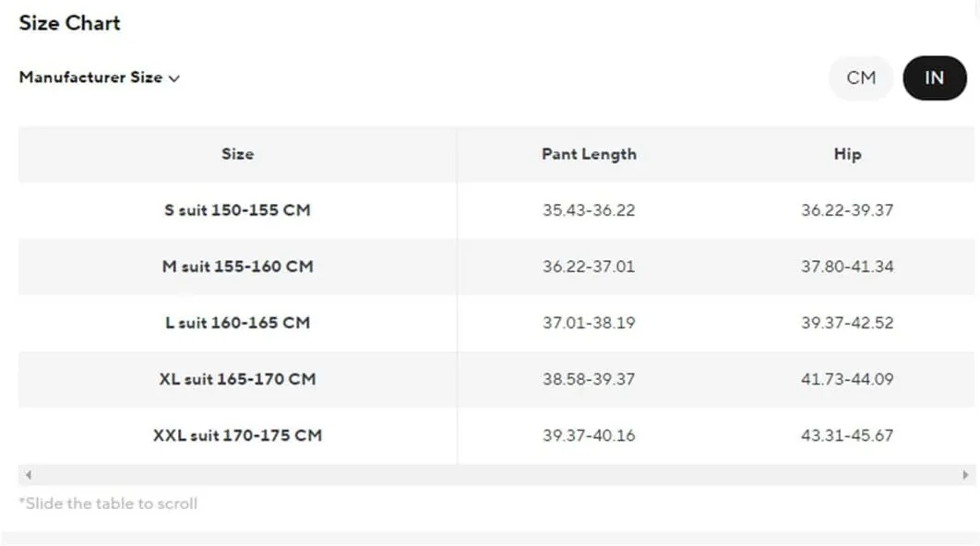Click the S suit 150-155 CM row
Viewport: 980px width, 546px height.
(x=496, y=210)
